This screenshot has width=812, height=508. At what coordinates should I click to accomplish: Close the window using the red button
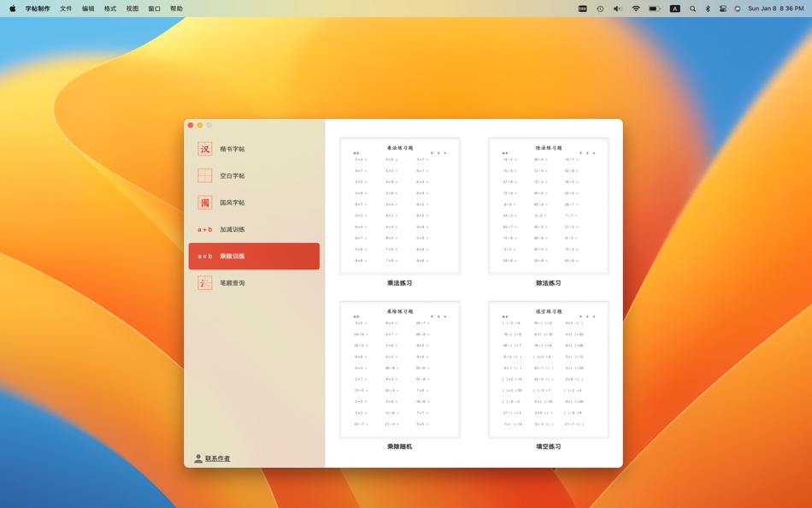[191, 126]
